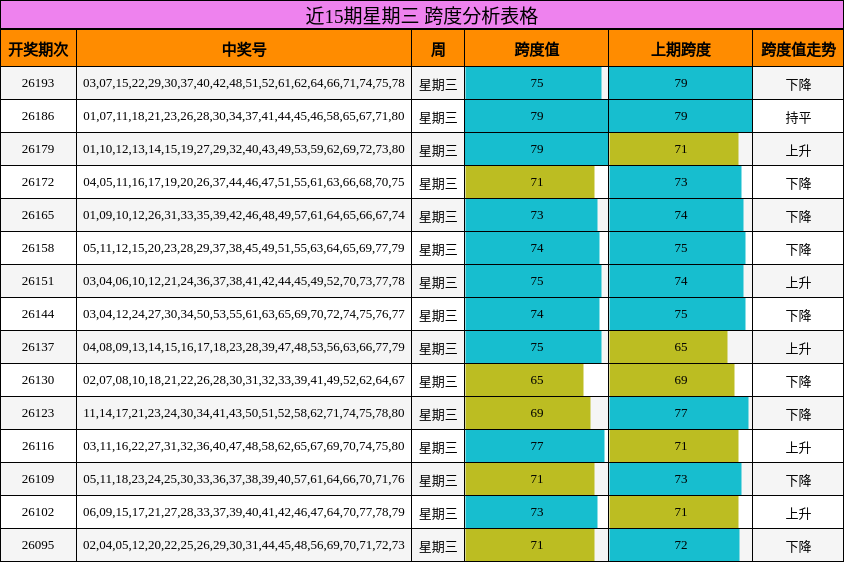Viewport: 844px width, 562px height.
Task: Select draw number 26193
Action: 38,83
